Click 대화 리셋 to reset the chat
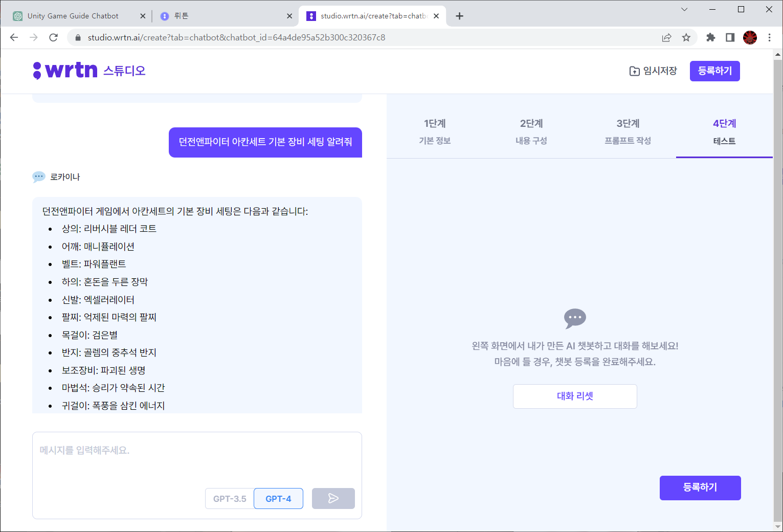This screenshot has width=783, height=532. point(575,396)
